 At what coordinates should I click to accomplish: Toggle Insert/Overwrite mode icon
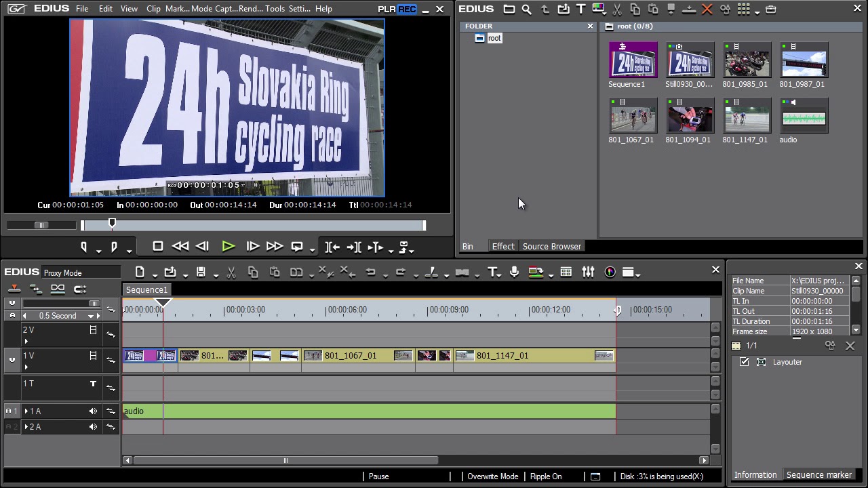pyautogui.click(x=14, y=289)
